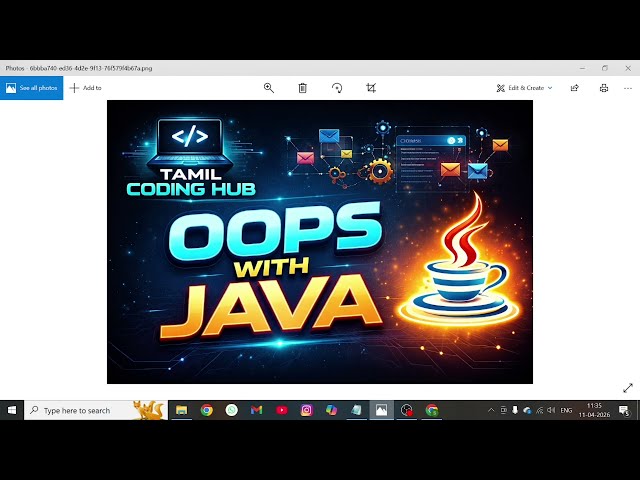Open the See more ellipsis menu
The height and width of the screenshot is (480, 640).
pos(628,88)
